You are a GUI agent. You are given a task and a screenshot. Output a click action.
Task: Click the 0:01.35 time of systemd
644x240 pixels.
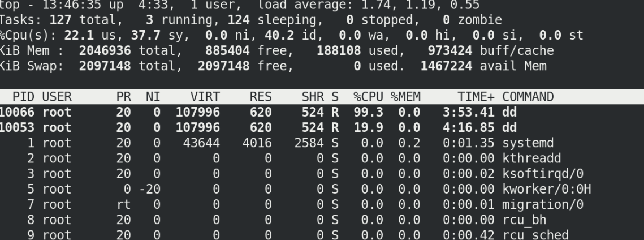point(469,143)
